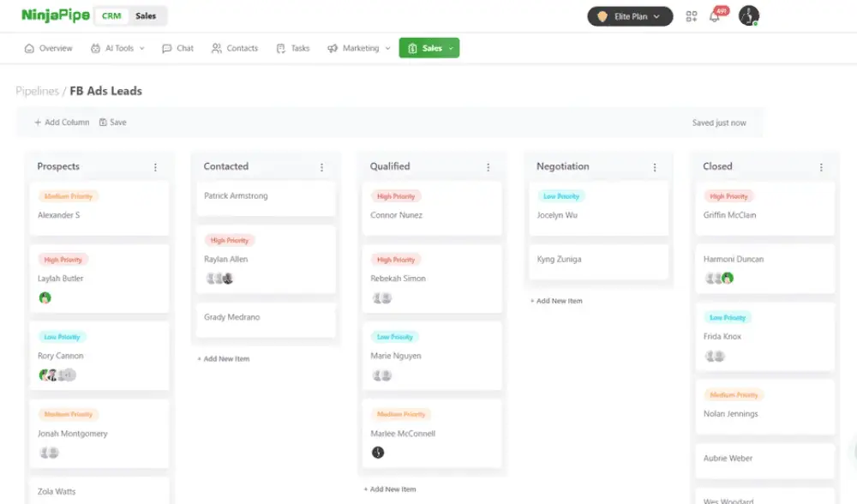Viewport: 857px width, 504px height.
Task: Open the Contacts menu item
Action: 235,49
